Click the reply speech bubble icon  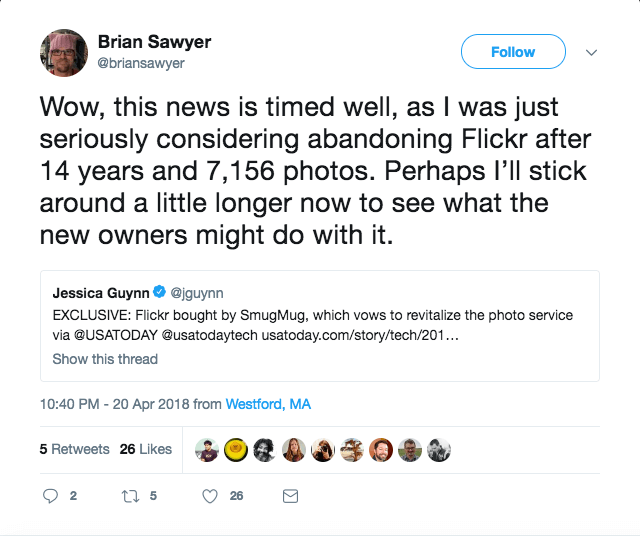(x=53, y=495)
